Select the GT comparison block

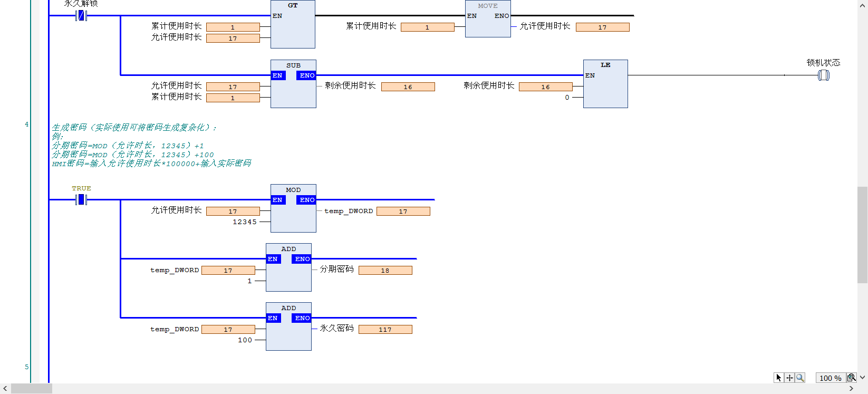293,24
